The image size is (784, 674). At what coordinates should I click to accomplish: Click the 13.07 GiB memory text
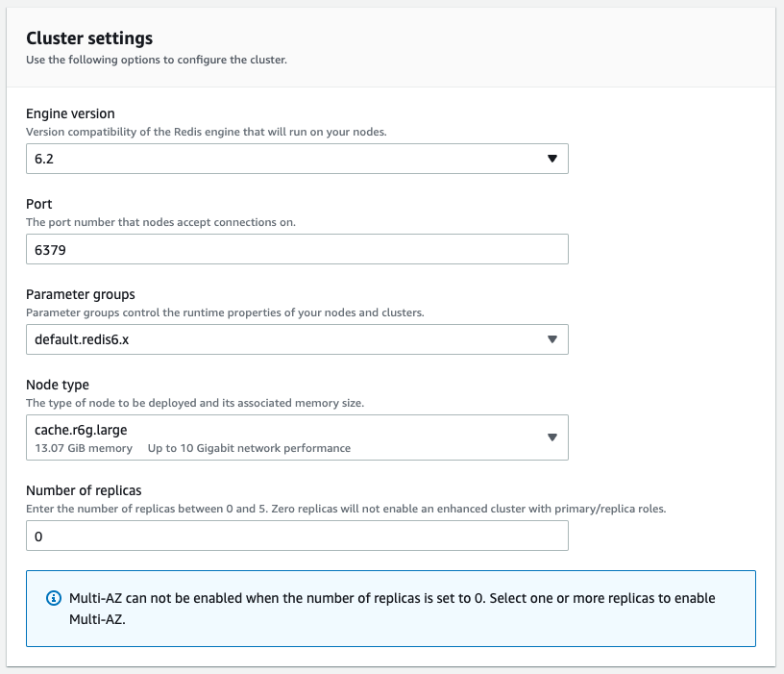[84, 448]
